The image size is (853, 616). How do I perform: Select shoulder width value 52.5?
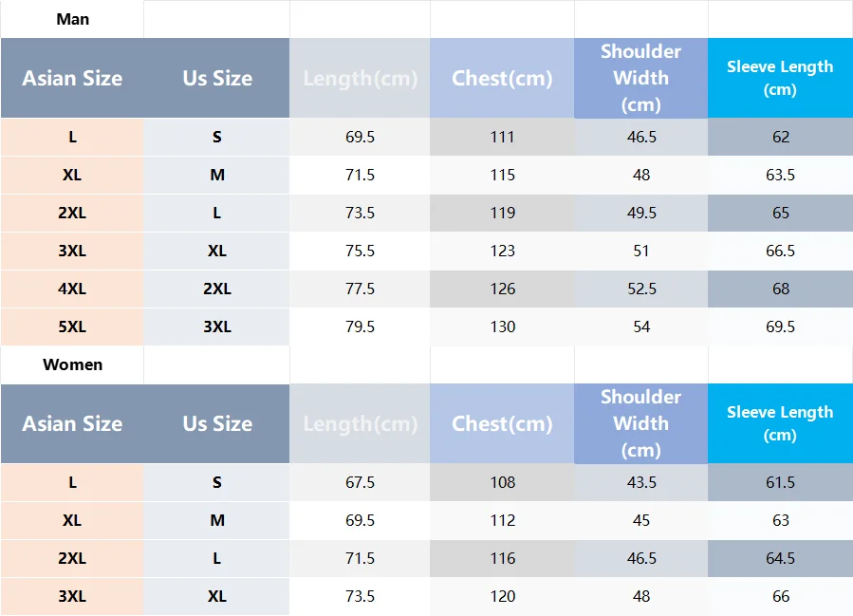tap(641, 289)
